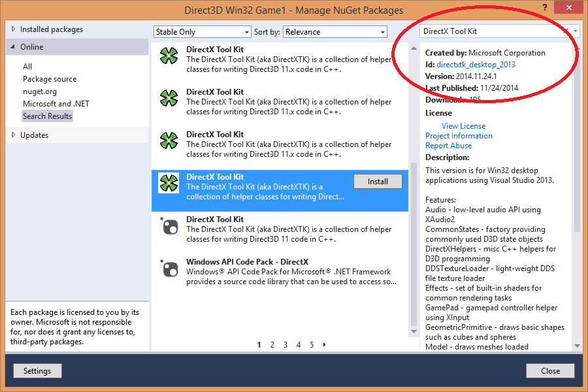Click the Last Published: 11/24/2014 text

[x=471, y=88]
